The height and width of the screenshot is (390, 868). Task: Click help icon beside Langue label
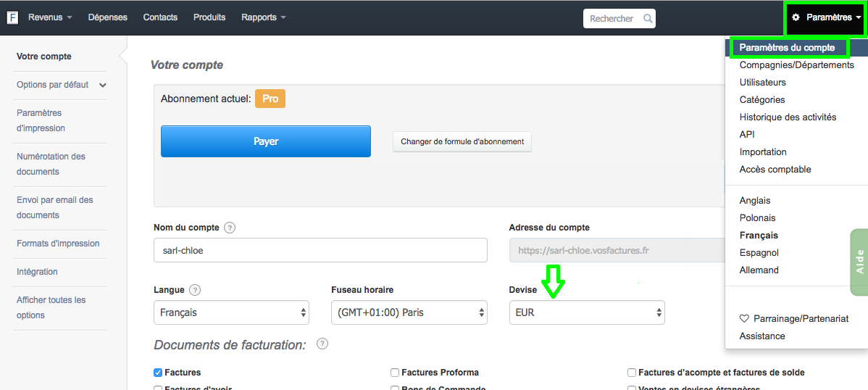pyautogui.click(x=195, y=290)
